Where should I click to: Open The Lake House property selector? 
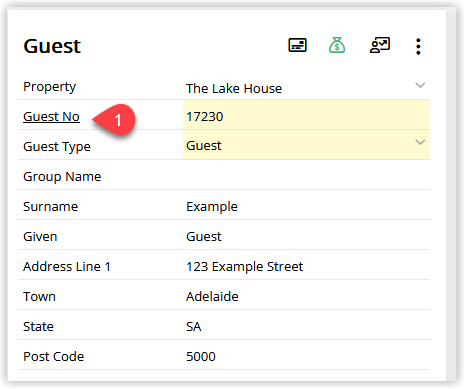[306, 88]
